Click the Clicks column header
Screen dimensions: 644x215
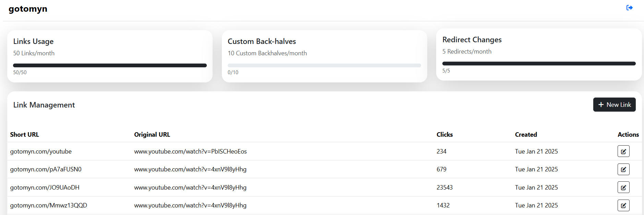pyautogui.click(x=444, y=135)
